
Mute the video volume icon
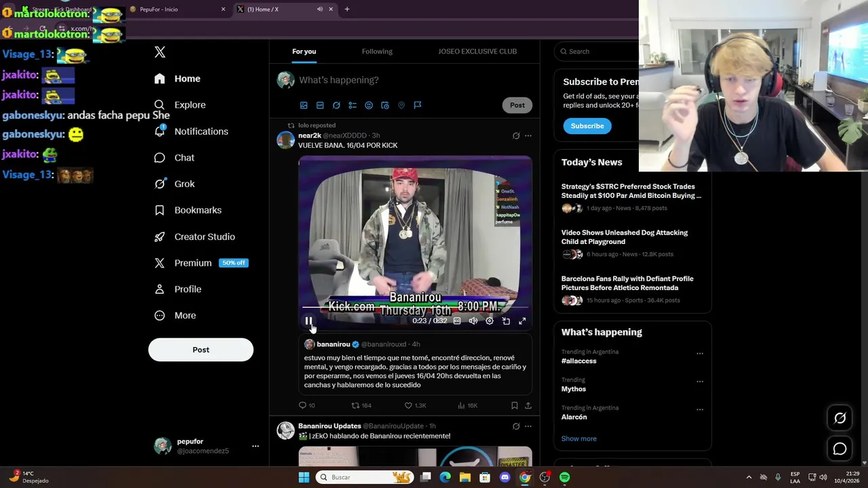coord(473,321)
